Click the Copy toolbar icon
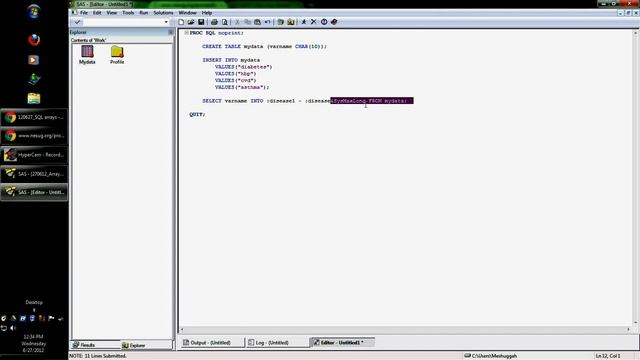This screenshot has height=360, width=640. coord(247,22)
